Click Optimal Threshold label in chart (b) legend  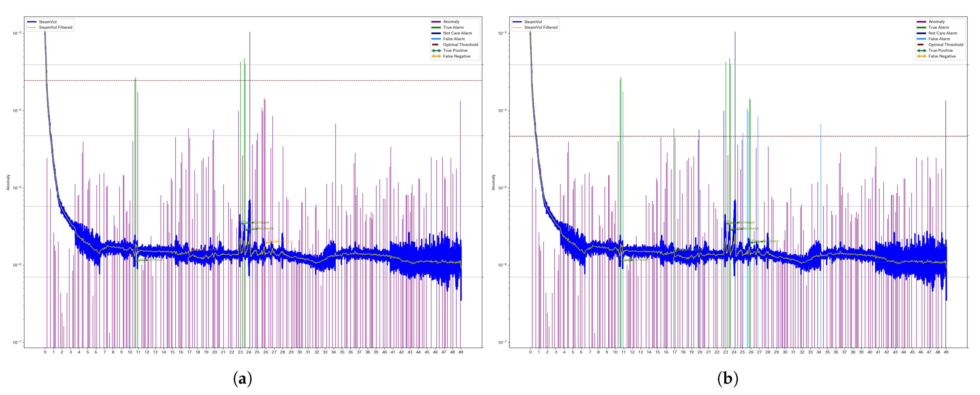pos(946,44)
